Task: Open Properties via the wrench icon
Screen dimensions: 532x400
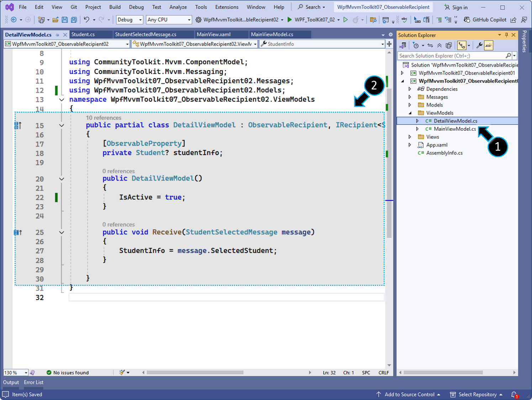Action: pyautogui.click(x=479, y=46)
